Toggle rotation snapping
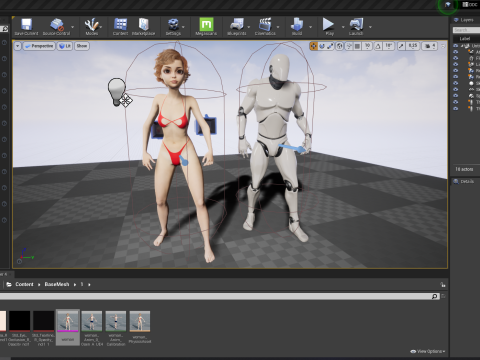This screenshot has width=480, height=360. coord(378,46)
